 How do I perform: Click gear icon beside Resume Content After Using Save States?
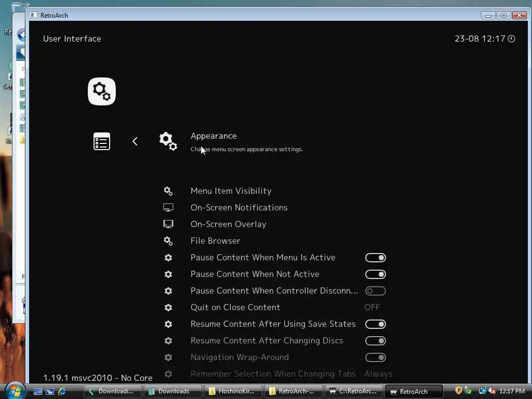tap(168, 324)
